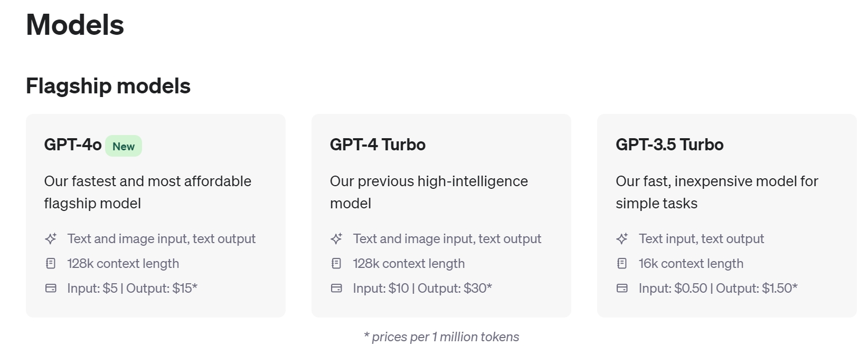Click the Models page heading
Viewport: 868px width, 356px height.
[75, 25]
